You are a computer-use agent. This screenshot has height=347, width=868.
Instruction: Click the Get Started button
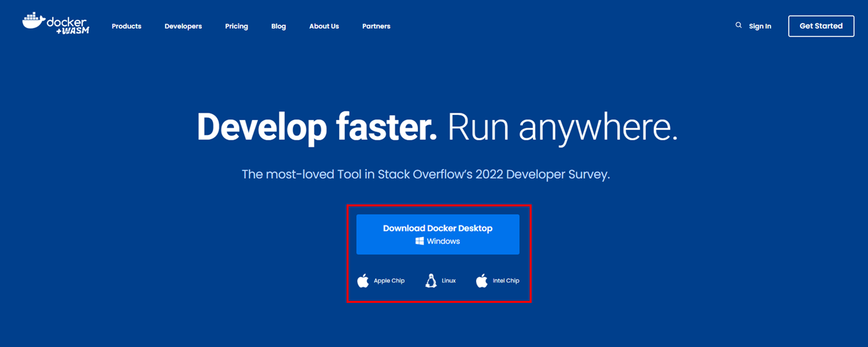coord(821,26)
